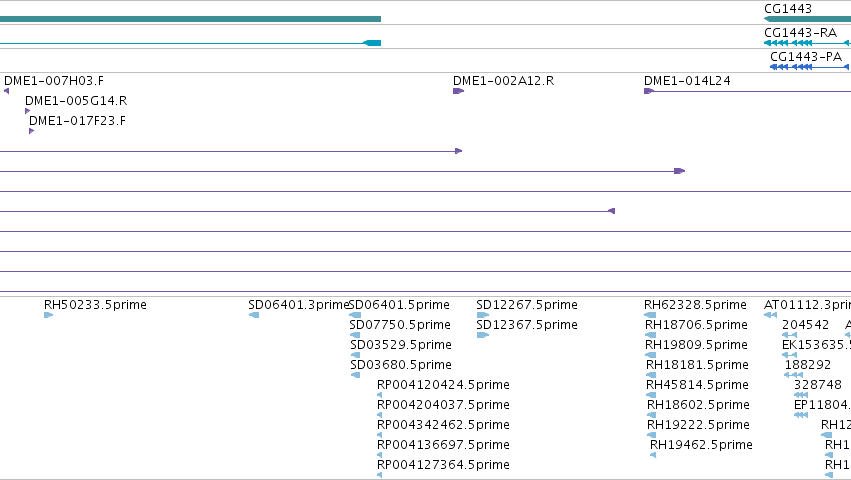Image resolution: width=851 pixels, height=480 pixels.
Task: Click the SD12267.5prime arrow glyph
Action: (x=482, y=315)
